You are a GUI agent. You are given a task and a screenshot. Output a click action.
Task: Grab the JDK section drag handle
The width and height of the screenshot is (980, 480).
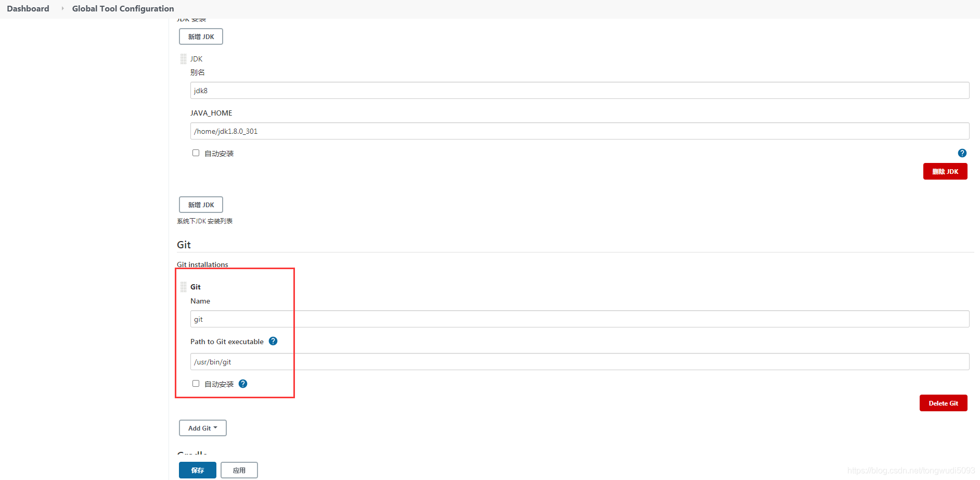pos(183,59)
